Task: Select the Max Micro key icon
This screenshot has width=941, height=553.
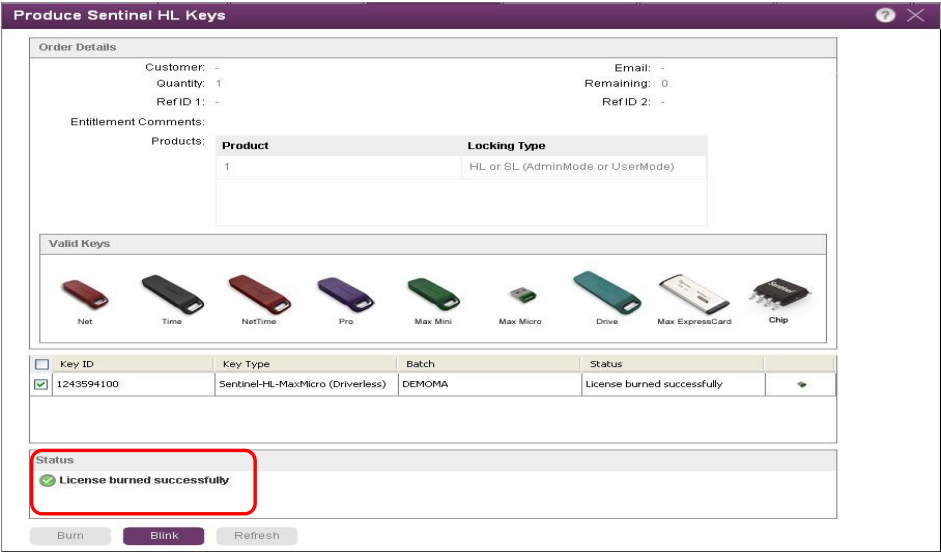Action: click(520, 296)
